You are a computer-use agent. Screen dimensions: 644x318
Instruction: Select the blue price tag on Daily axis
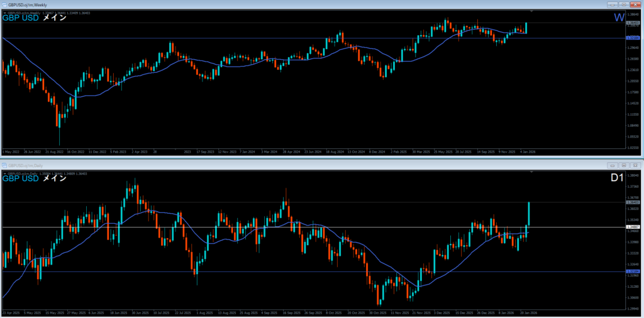[633, 271]
